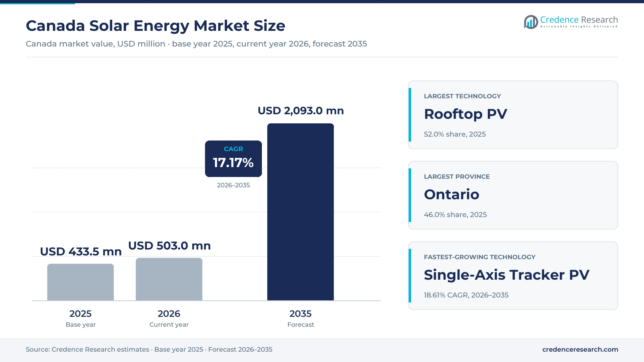Click the 'LARGEST PROVINCE' label
Viewport: 644px width, 362px height.
click(x=457, y=176)
